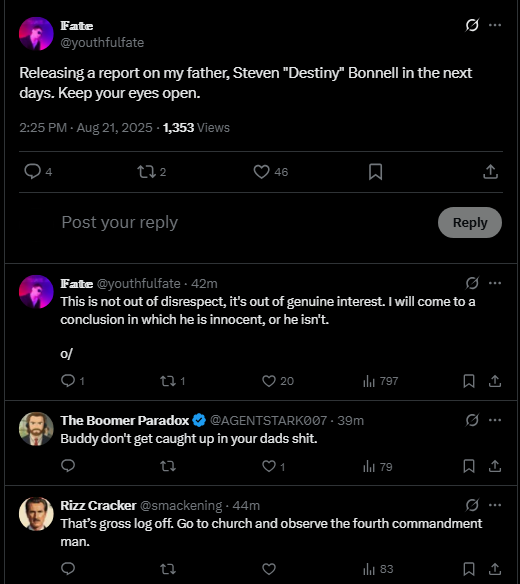
Task: Bookmark the Rizz Cracker reply
Action: tap(469, 569)
